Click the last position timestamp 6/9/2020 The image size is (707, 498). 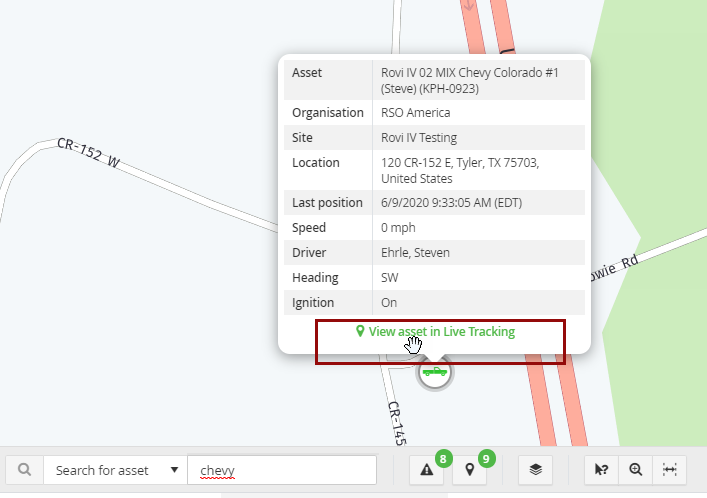451,203
